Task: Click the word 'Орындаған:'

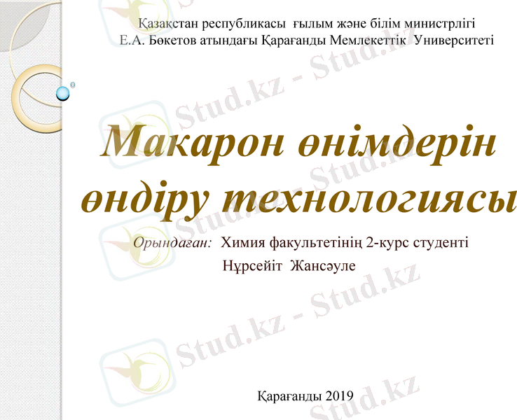Action: point(172,243)
